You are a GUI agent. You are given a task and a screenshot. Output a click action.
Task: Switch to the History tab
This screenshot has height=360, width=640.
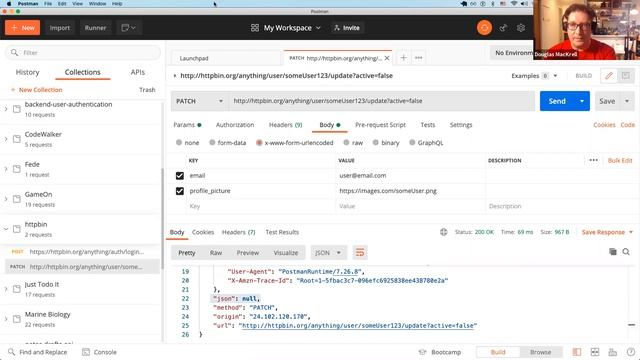[27, 72]
